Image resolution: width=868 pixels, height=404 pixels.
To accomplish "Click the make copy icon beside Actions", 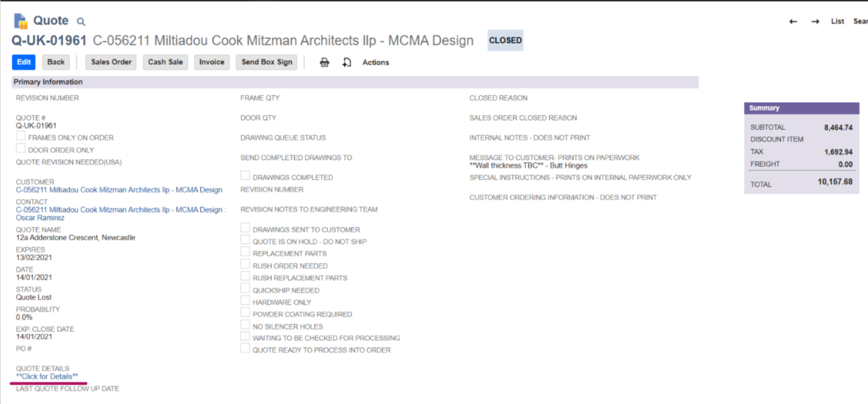I will coord(347,62).
